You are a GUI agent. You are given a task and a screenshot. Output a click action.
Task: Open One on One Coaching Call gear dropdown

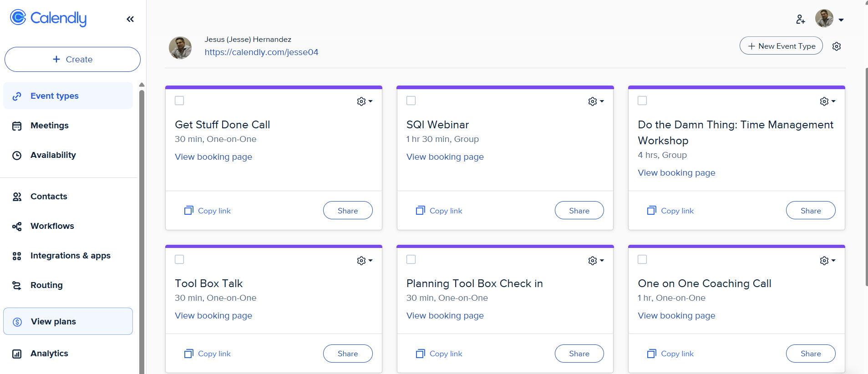(827, 261)
